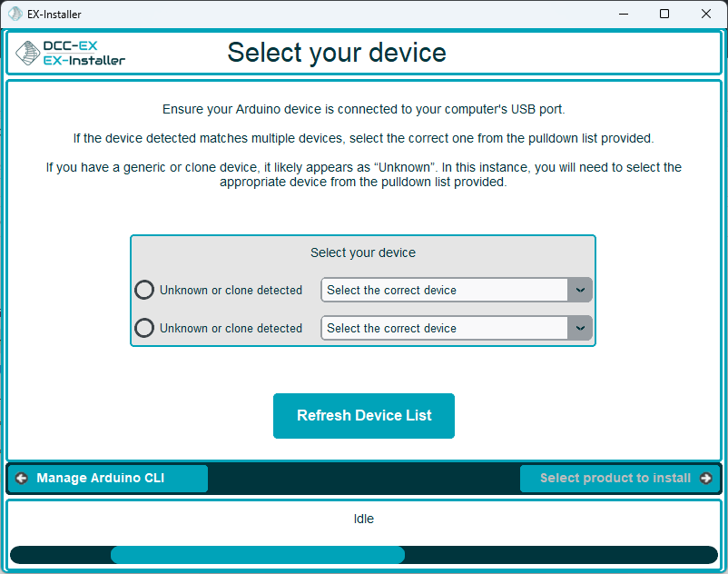
Task: Click Refresh Device List
Action: pos(363,416)
